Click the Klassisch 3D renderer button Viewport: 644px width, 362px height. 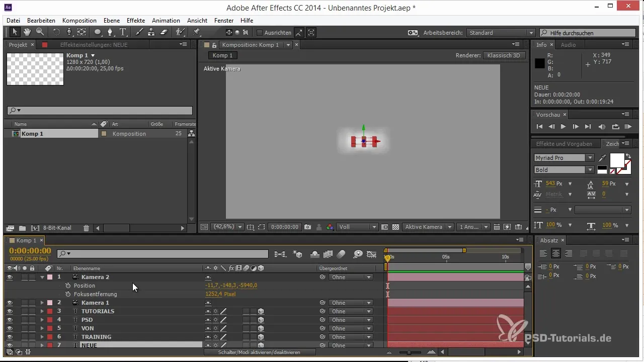[504, 55]
